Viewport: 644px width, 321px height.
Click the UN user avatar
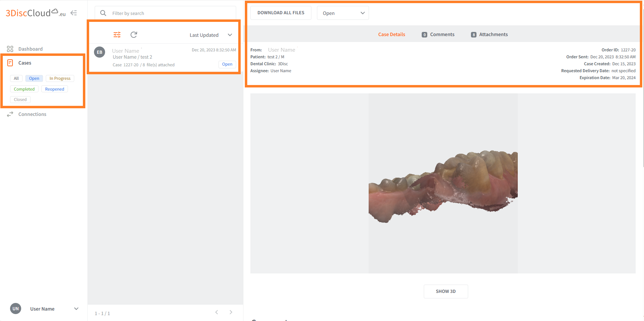tap(16, 309)
